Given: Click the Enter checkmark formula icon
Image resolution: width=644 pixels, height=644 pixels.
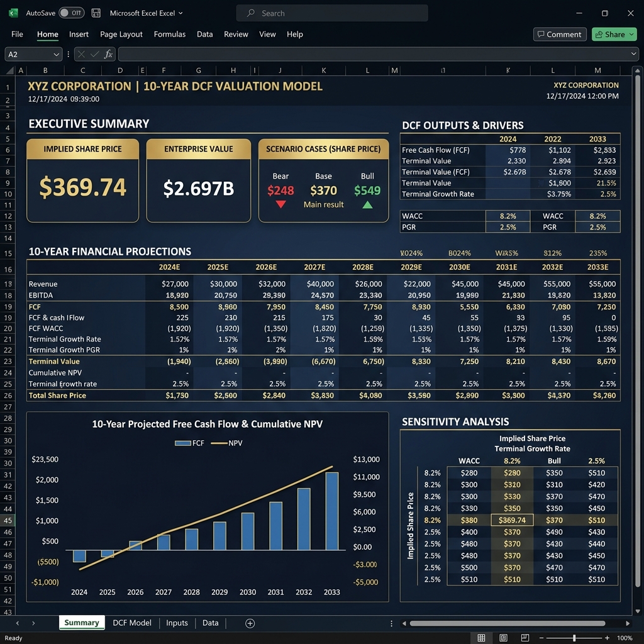Looking at the screenshot, I should tap(94, 54).
